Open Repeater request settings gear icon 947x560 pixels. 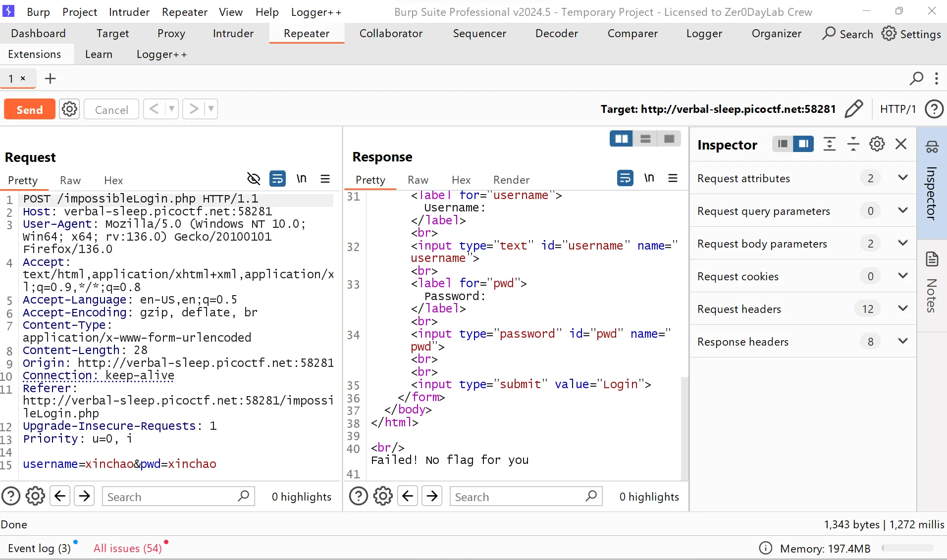click(x=69, y=109)
